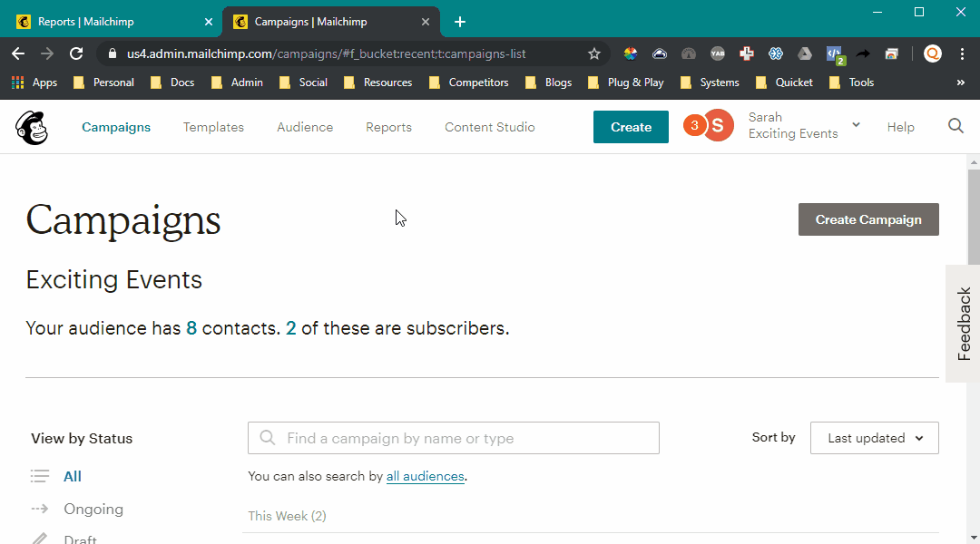Click the black arrow extension icon
The image size is (980, 544).
click(x=863, y=53)
